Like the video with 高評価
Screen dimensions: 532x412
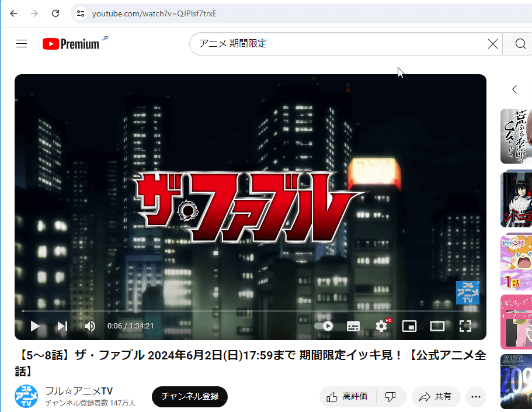[347, 397]
